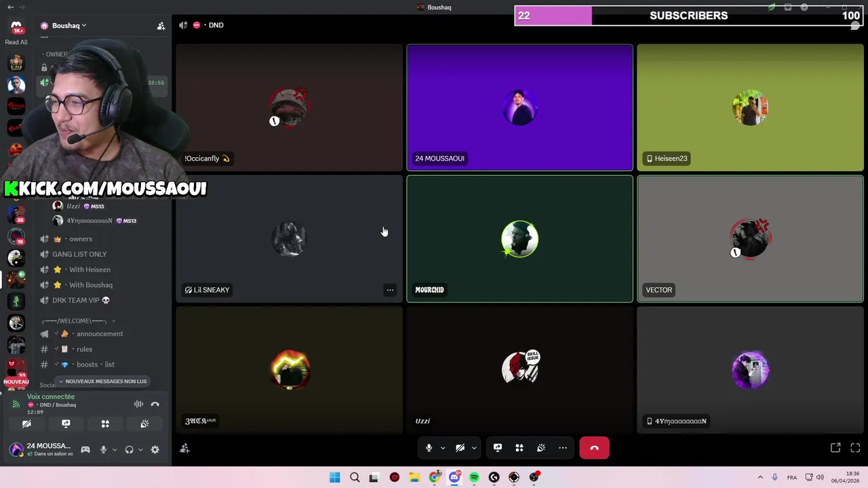Toggle noise suppression waveform icon

click(x=138, y=404)
